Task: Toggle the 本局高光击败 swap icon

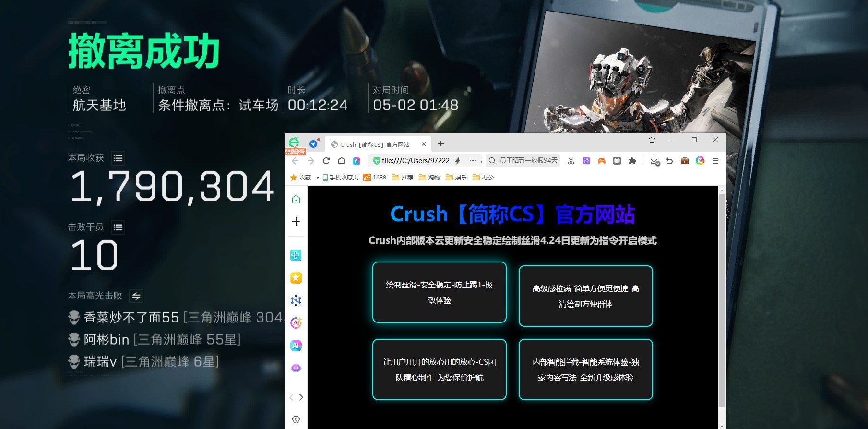Action: [136, 296]
